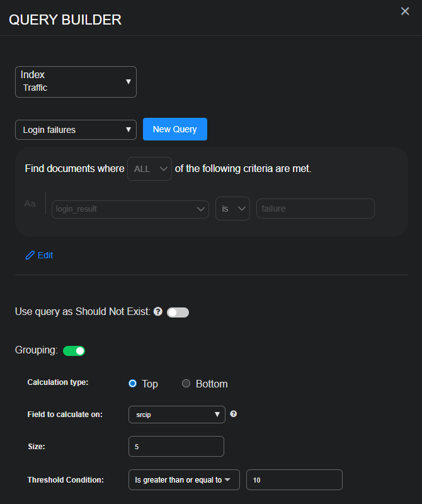The image size is (422, 504).
Task: Disable the Grouping toggle
Action: [74, 350]
